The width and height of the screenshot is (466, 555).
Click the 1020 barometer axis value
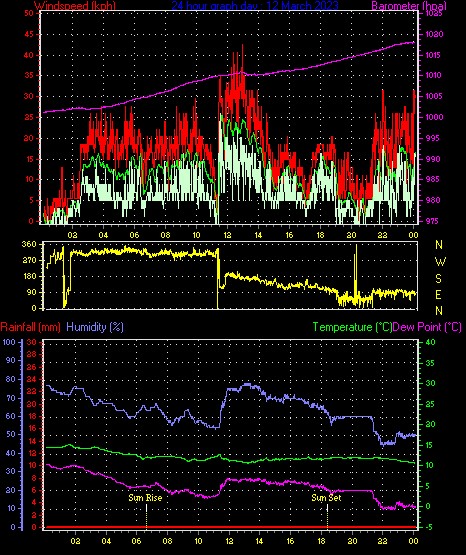[x=434, y=34]
